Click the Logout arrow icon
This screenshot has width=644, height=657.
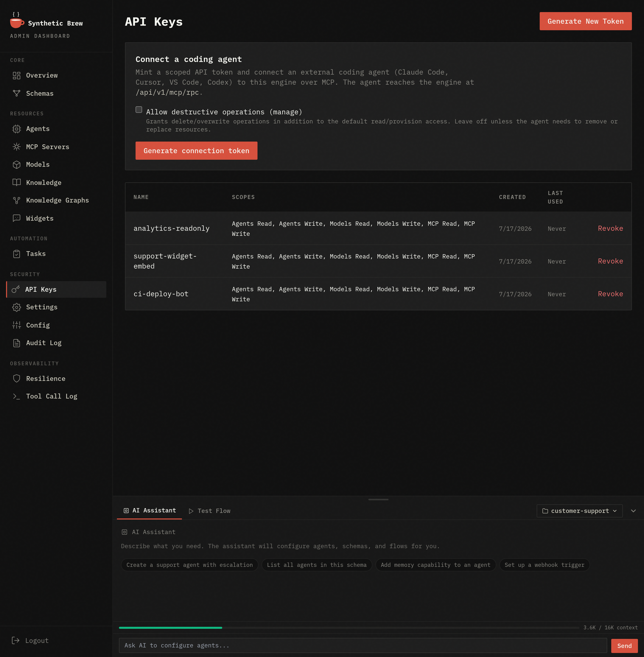point(15,641)
